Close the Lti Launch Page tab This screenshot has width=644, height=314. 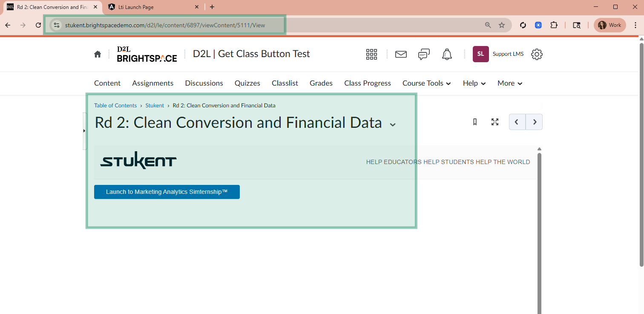click(197, 7)
